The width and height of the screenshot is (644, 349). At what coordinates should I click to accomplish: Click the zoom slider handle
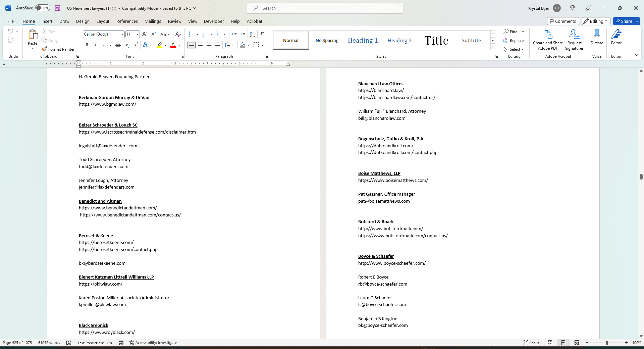[x=606, y=343]
